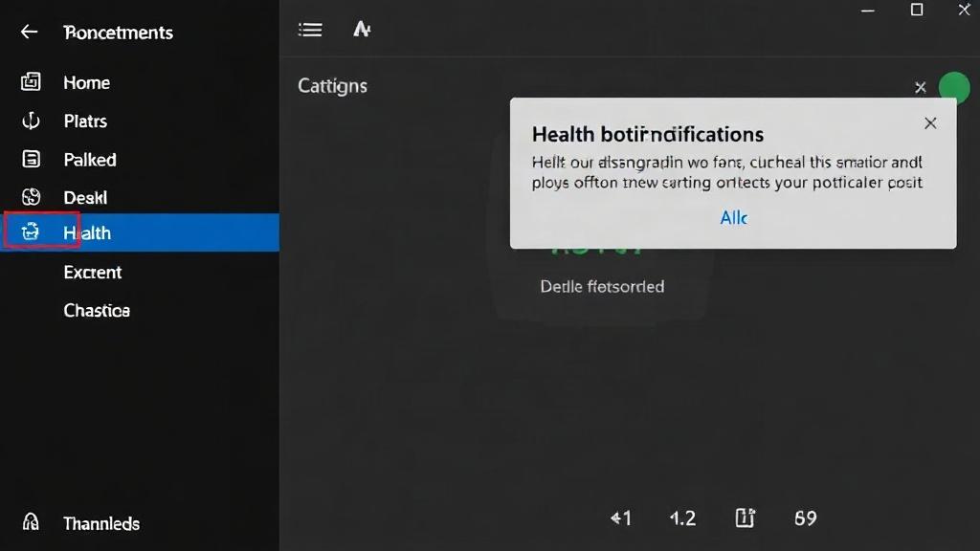Image resolution: width=980 pixels, height=551 pixels.
Task: Click the stylized A toolbar icon
Action: click(362, 29)
